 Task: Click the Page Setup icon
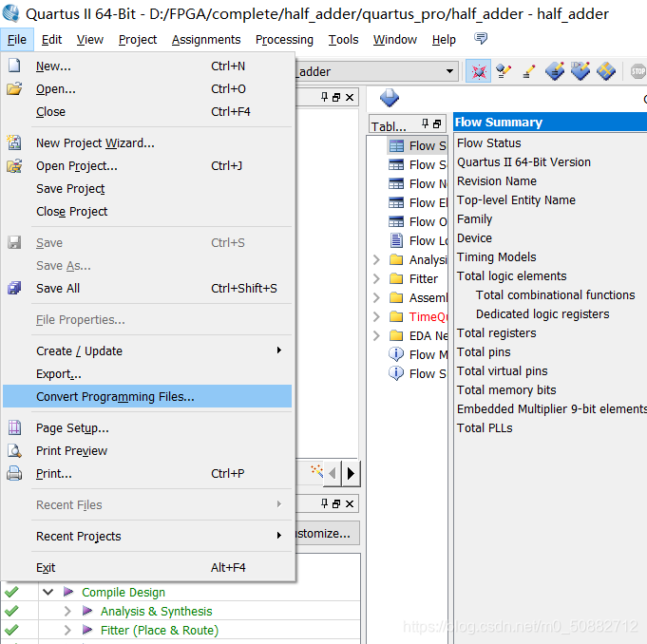[14, 427]
